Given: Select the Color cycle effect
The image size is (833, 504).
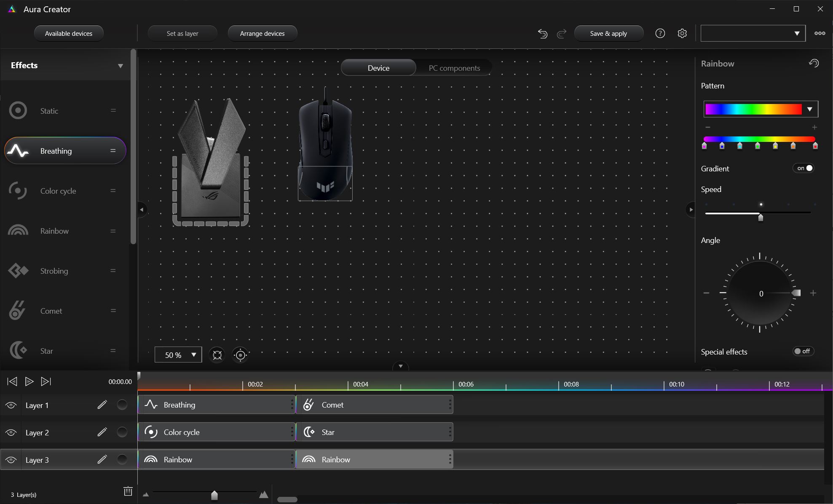Looking at the screenshot, I should (58, 190).
